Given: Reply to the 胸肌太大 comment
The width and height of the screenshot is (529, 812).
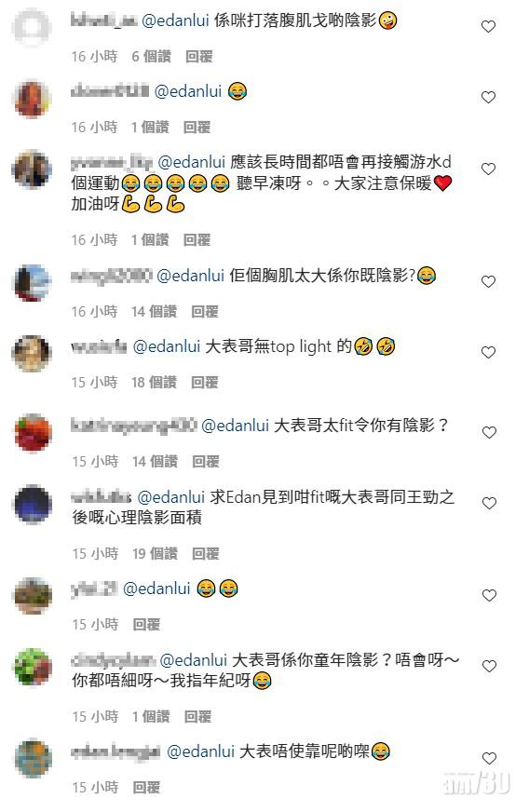Looking at the screenshot, I should pyautogui.click(x=205, y=312).
